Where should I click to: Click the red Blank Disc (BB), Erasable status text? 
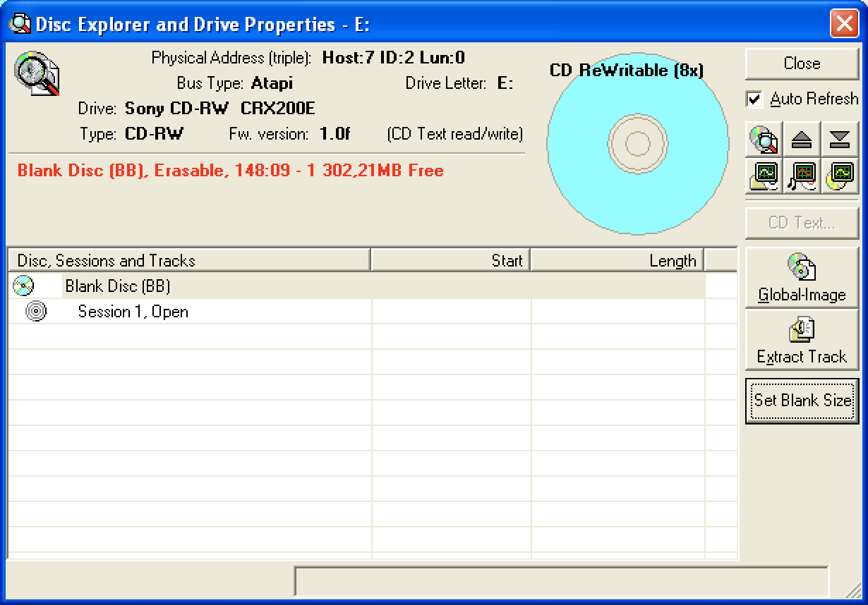231,171
